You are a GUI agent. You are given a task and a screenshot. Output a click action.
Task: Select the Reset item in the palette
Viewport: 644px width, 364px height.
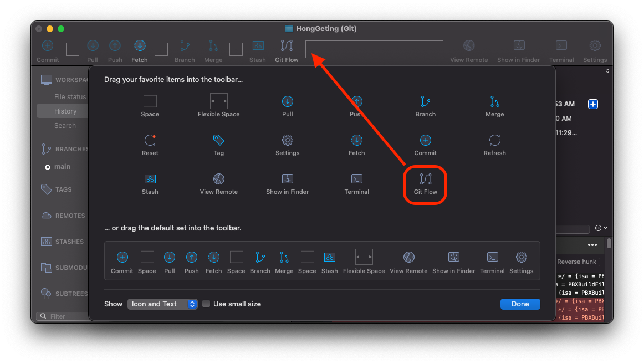pyautogui.click(x=150, y=145)
